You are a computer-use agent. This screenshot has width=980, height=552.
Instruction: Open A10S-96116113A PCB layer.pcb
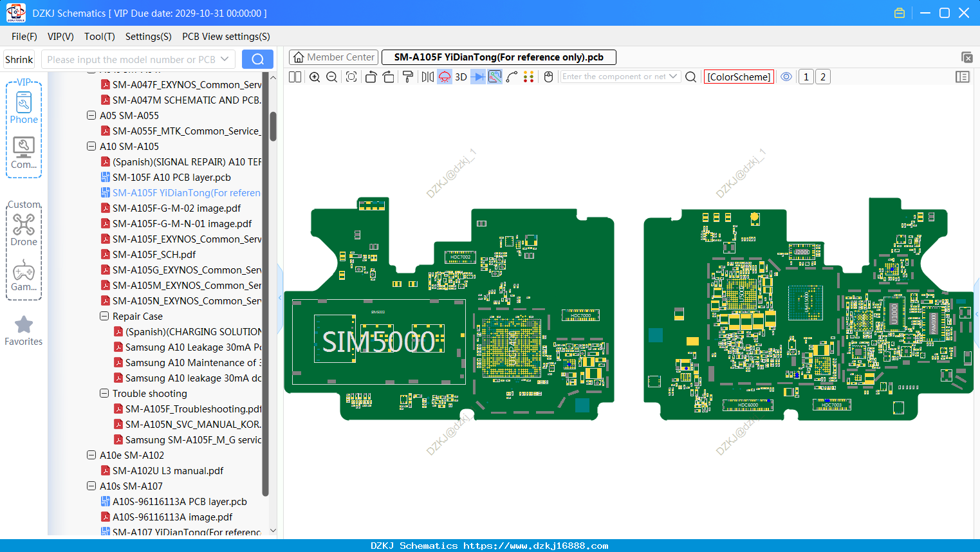coord(174,502)
